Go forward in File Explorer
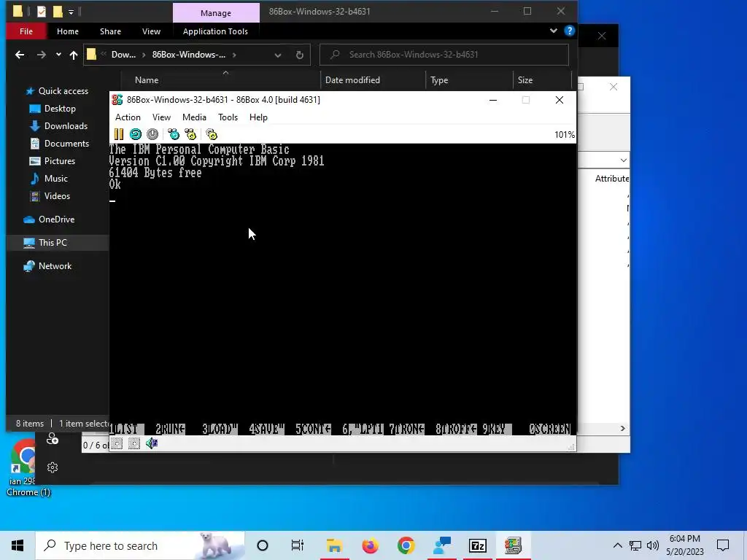747x560 pixels. point(42,55)
